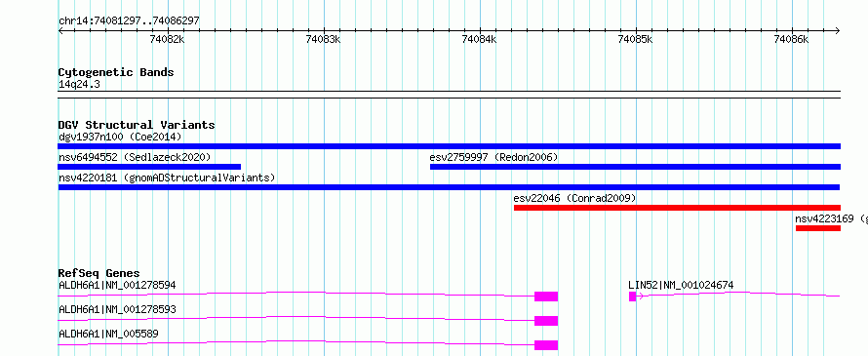
Task: Click the esv22046 (Conrad2009) label
Action: pyautogui.click(x=574, y=198)
